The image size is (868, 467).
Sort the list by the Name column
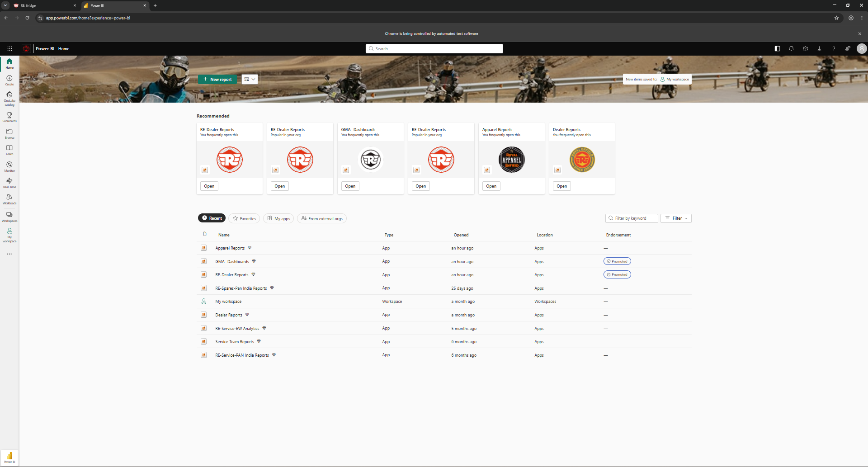click(x=224, y=235)
